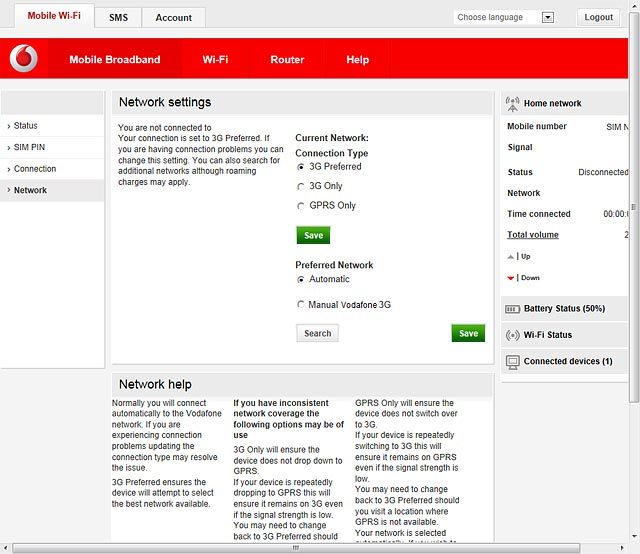The width and height of the screenshot is (640, 554).
Task: Open the Choose language dropdown
Action: click(x=504, y=17)
